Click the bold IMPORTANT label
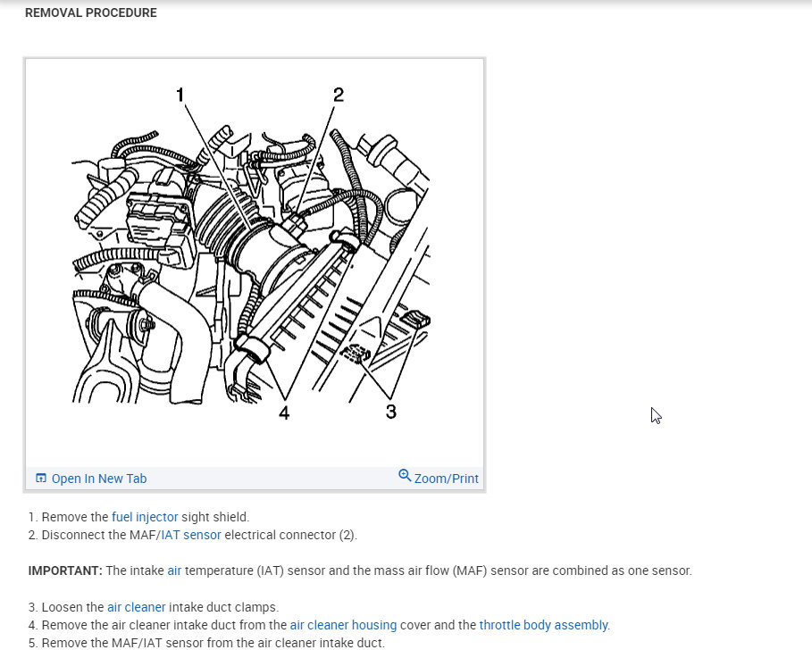Image resolution: width=812 pixels, height=658 pixels. 65,571
